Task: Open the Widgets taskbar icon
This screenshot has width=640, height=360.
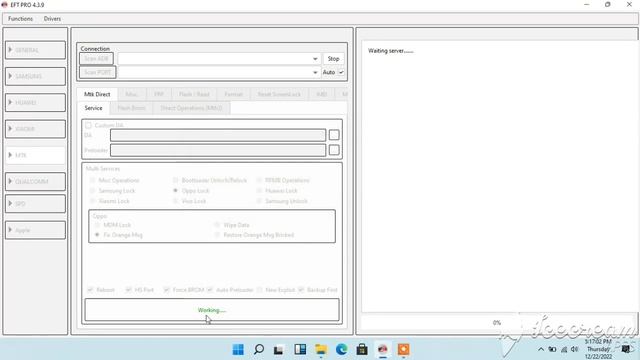Action: 300,349
